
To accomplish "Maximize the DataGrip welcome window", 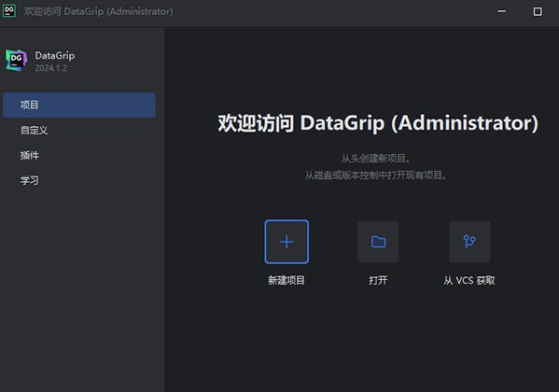I will pos(538,11).
